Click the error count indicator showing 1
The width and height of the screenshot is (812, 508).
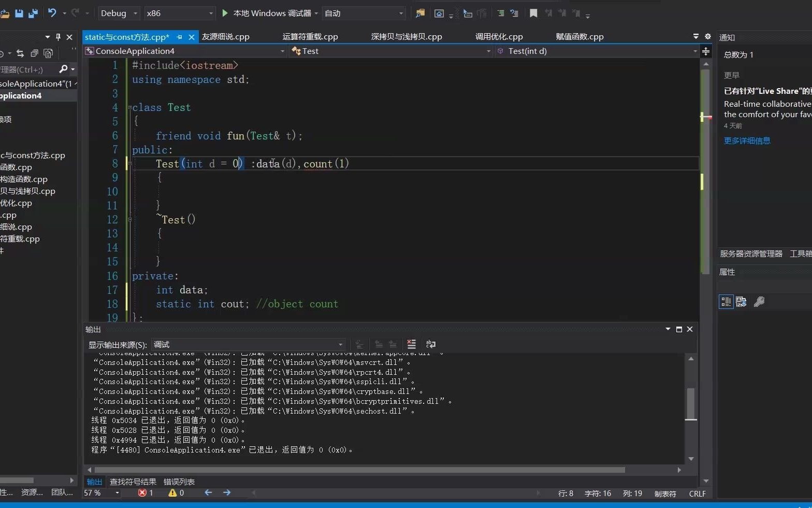[x=146, y=493]
